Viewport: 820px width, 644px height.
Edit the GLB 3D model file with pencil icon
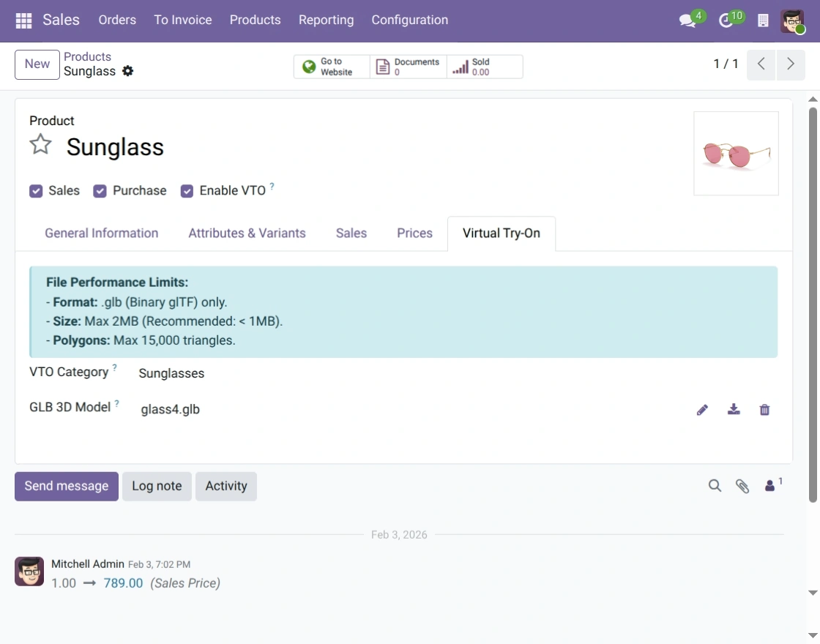click(702, 410)
